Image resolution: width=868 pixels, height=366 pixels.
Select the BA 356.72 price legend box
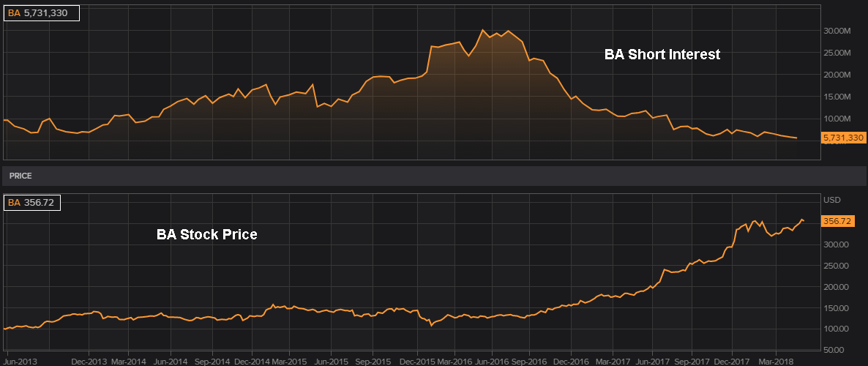point(31,203)
